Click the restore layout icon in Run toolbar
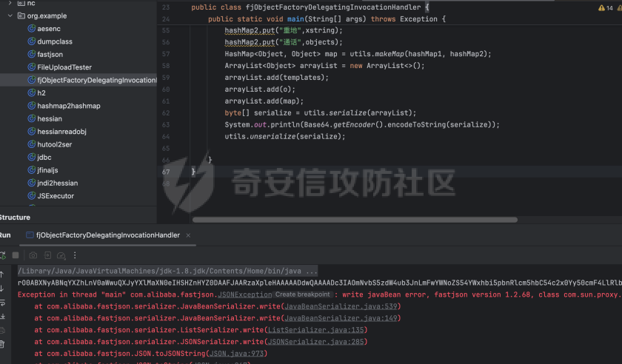Viewport: 622px width, 364px height. pos(47,255)
